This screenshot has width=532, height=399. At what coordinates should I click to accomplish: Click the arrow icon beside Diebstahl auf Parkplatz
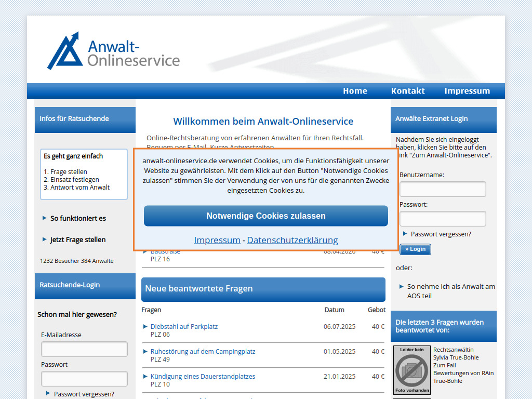145,326
